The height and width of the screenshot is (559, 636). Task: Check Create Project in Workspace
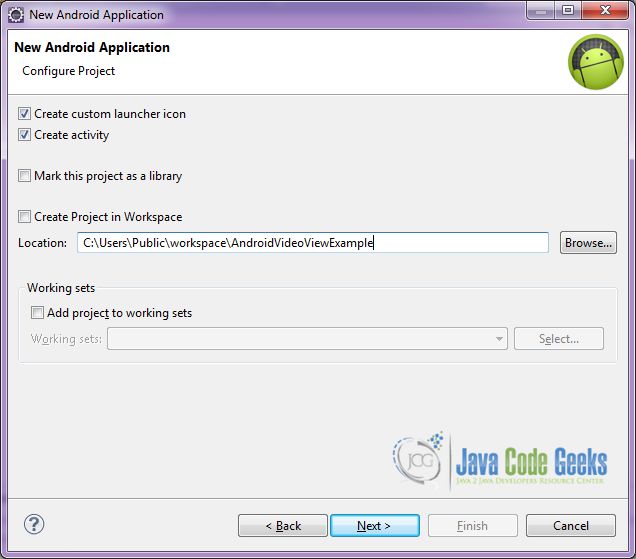click(24, 217)
